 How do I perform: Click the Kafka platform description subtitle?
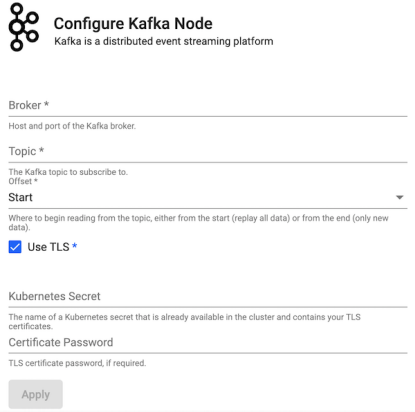click(164, 41)
